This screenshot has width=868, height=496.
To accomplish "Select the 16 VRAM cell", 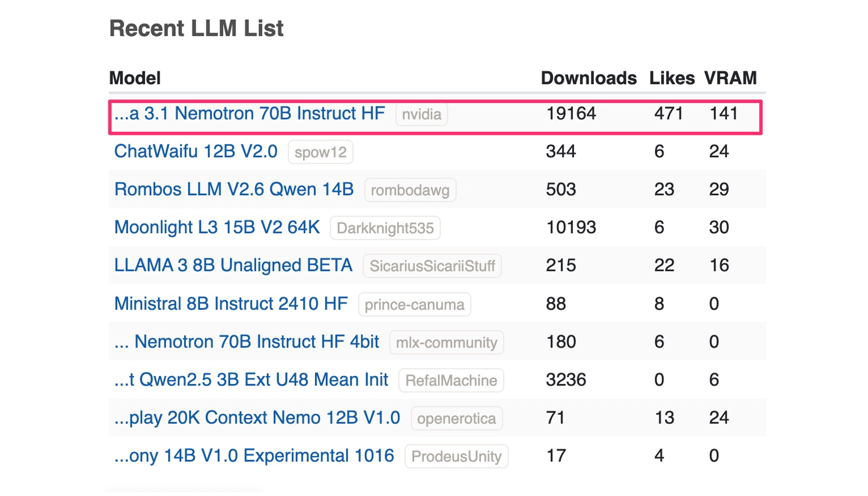I will pyautogui.click(x=719, y=265).
